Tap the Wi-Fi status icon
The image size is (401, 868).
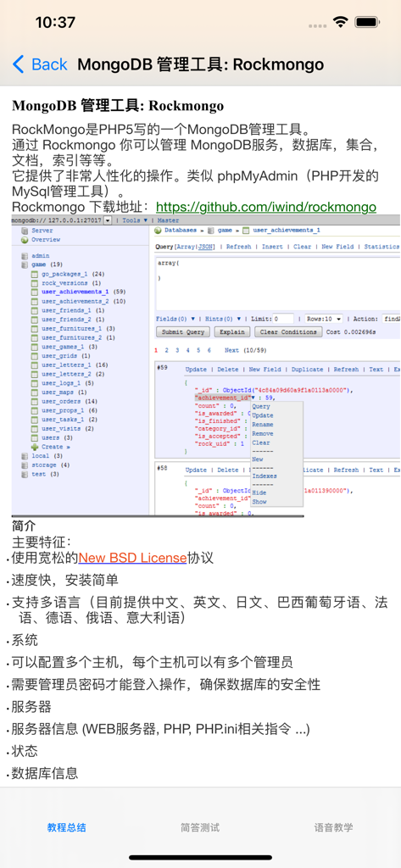tap(340, 23)
